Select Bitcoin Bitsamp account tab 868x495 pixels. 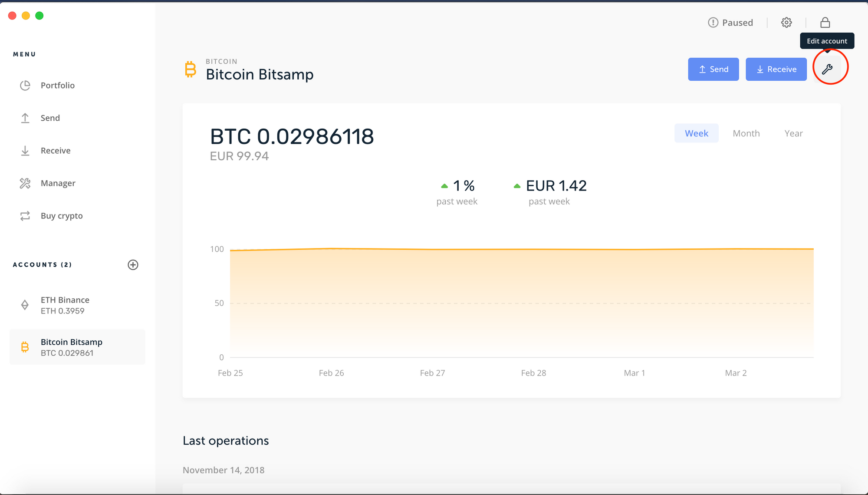click(78, 347)
